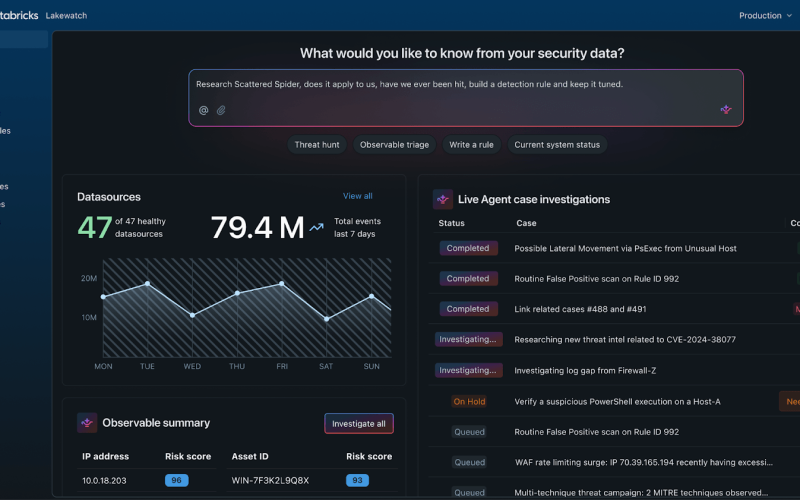Viewport: 800px width, 500px height.
Task: Select the Observable triage suggestion chip
Action: 394,145
